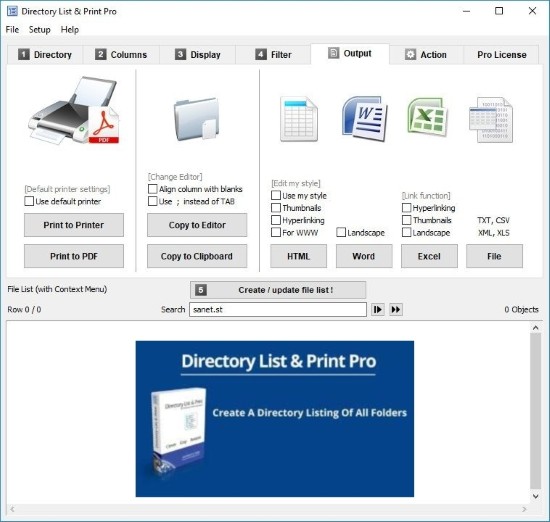Screen dimensions: 550x522
Task: Click the TXT, CSV format label
Action: [x=493, y=220]
